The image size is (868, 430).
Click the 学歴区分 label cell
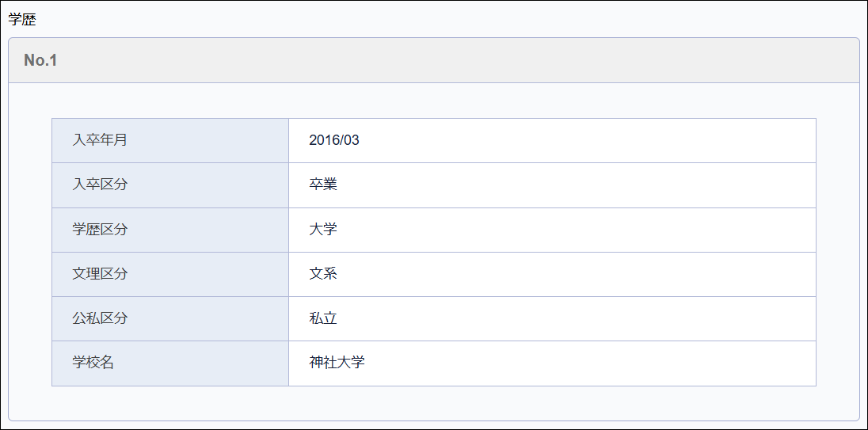(x=100, y=230)
